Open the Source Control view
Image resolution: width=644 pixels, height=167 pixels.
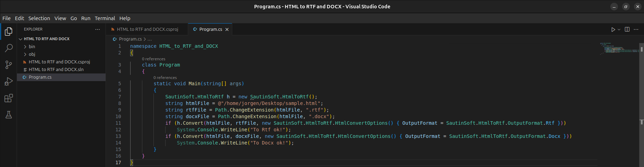(9, 65)
